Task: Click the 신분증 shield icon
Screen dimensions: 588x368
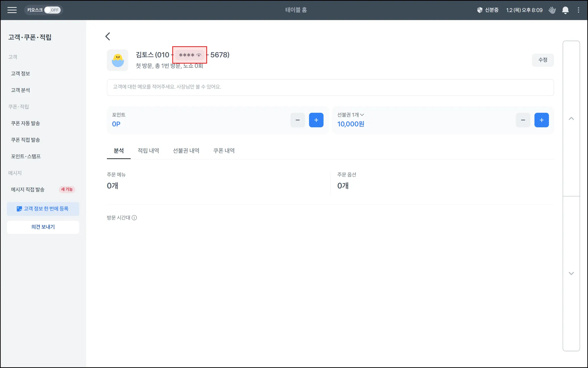Action: coord(479,10)
